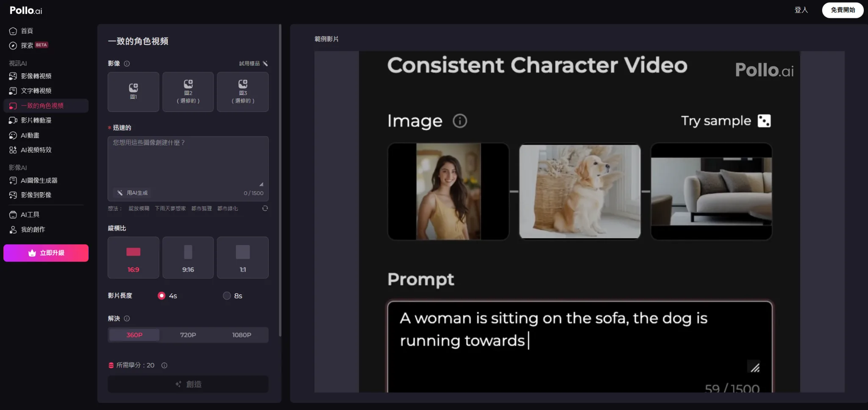This screenshot has height=410, width=868.
Task: Pick the 下雨天夢想家 idea suggestion
Action: click(x=170, y=209)
